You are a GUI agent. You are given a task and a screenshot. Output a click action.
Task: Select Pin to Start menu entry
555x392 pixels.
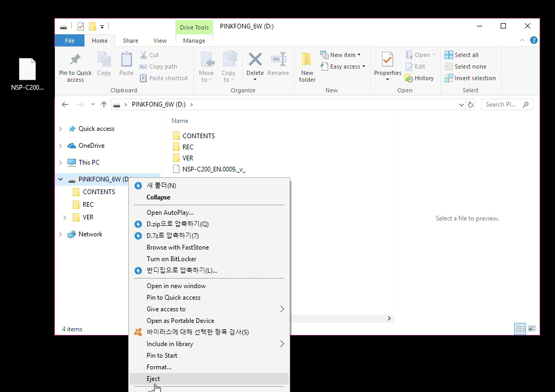coord(209,356)
